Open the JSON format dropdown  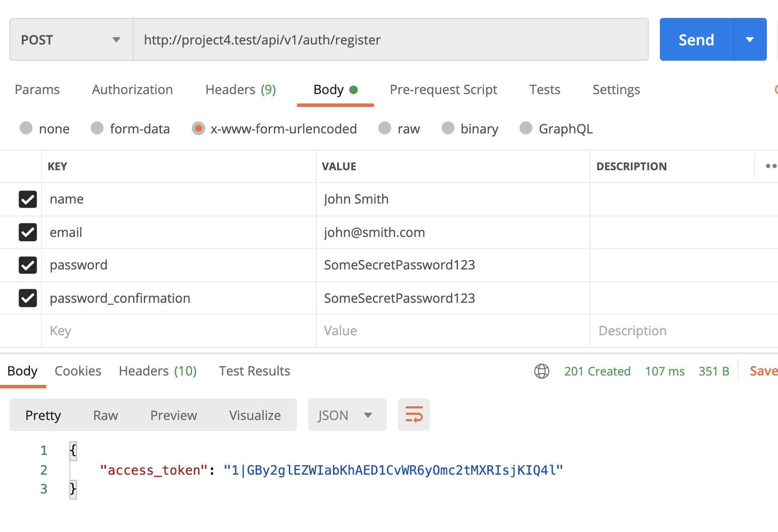pyautogui.click(x=347, y=415)
